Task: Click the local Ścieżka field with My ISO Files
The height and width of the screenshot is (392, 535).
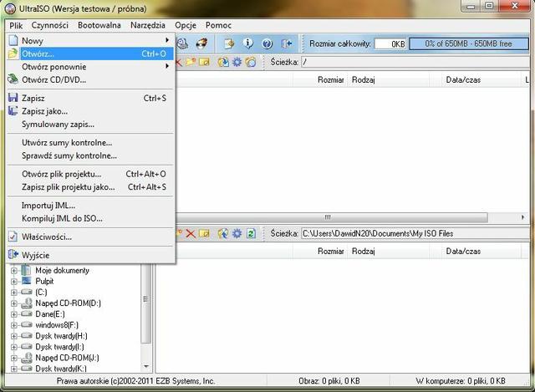Action: (x=415, y=234)
